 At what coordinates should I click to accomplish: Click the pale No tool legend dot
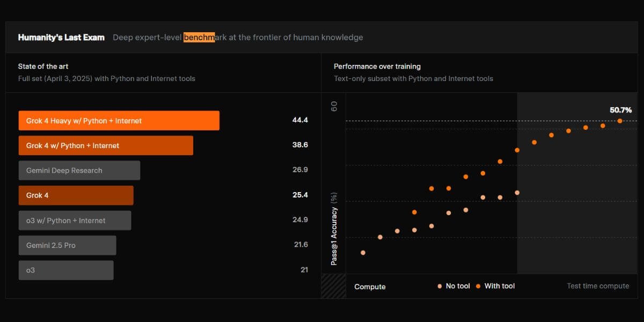point(440,286)
